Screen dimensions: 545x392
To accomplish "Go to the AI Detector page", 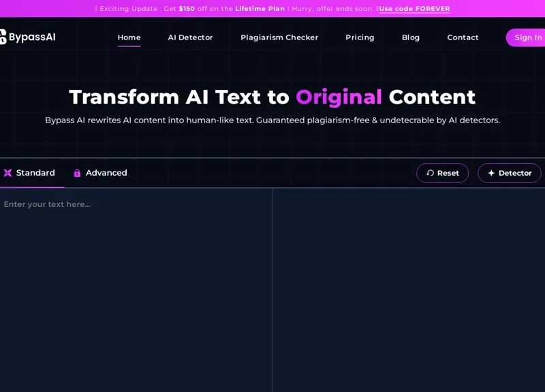I will [x=190, y=37].
